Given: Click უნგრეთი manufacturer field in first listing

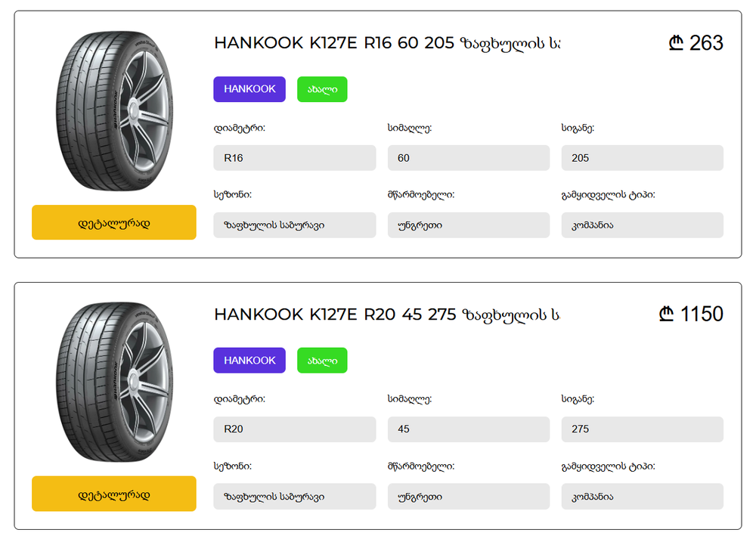Looking at the screenshot, I should [469, 225].
